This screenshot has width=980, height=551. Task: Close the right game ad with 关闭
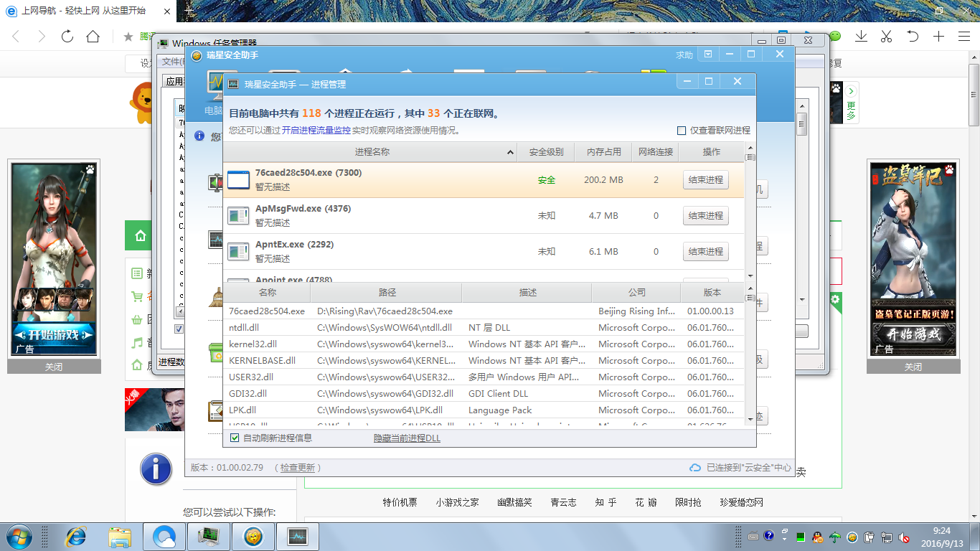(913, 367)
